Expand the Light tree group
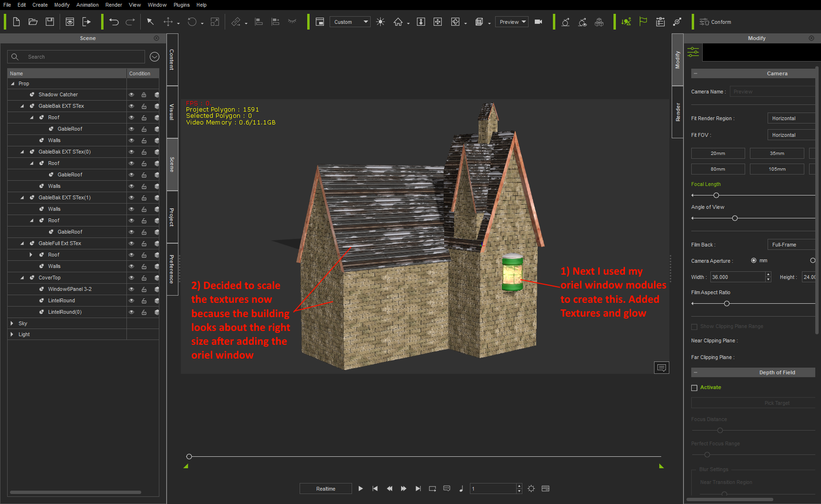821x504 pixels. click(12, 334)
